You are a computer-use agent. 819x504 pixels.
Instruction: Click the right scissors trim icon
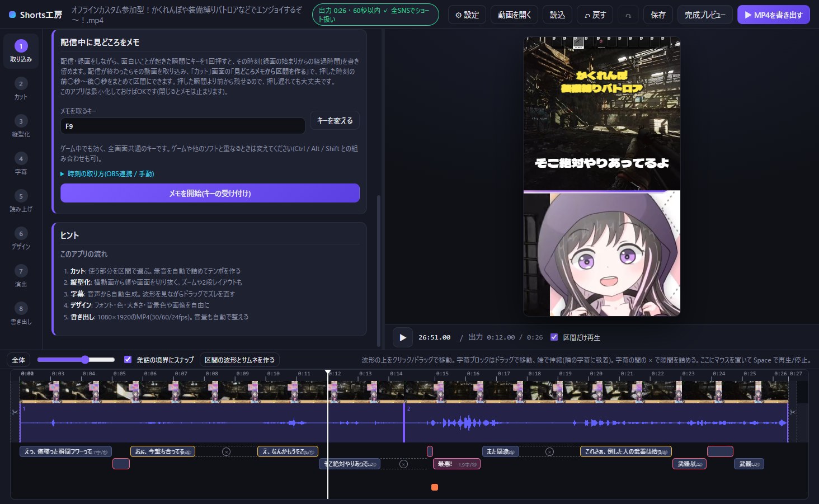(x=793, y=412)
